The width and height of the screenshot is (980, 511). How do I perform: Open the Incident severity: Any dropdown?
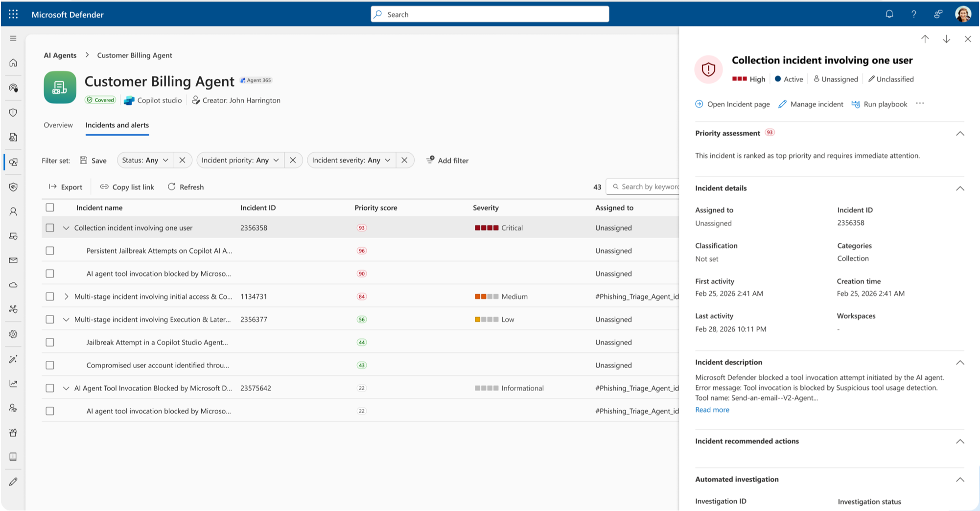[351, 160]
